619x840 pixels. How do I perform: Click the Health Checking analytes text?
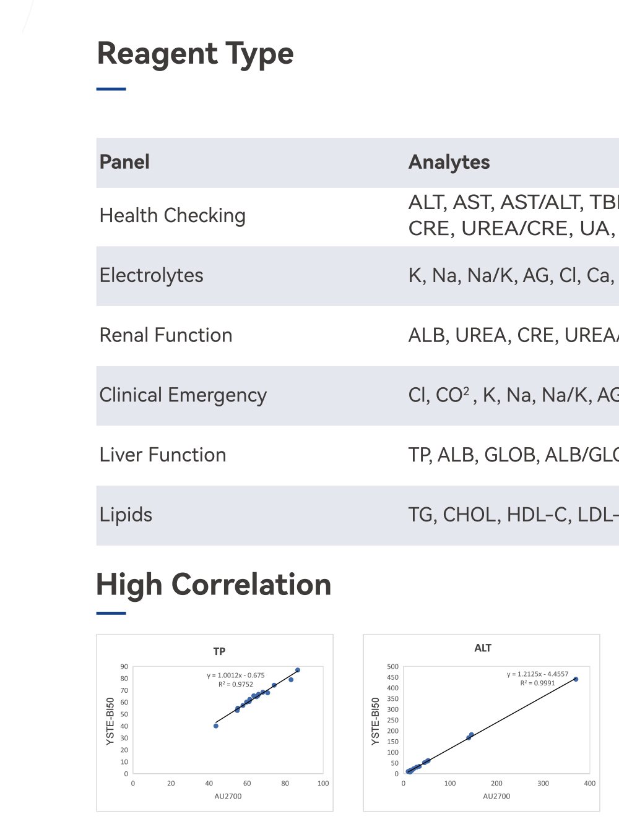[x=513, y=216]
